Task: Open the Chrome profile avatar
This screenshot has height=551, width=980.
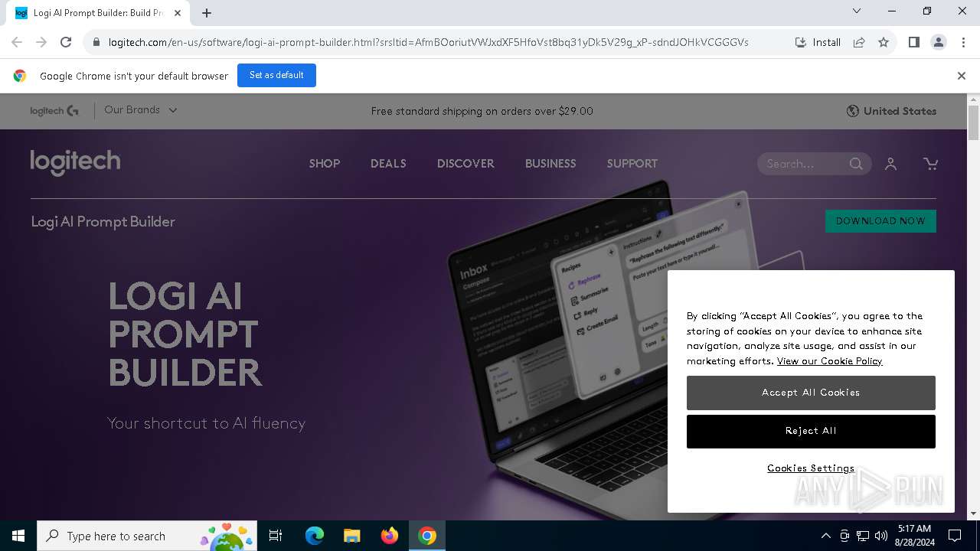Action: (939, 42)
